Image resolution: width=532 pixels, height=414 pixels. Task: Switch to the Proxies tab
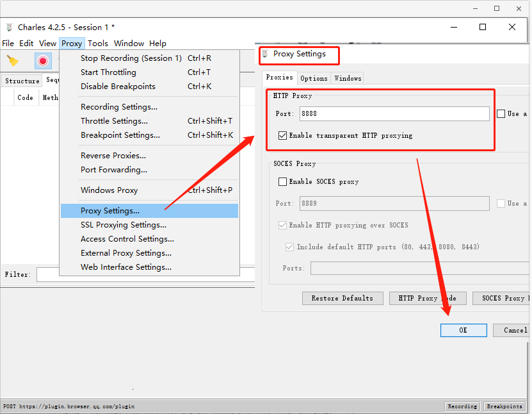point(280,78)
